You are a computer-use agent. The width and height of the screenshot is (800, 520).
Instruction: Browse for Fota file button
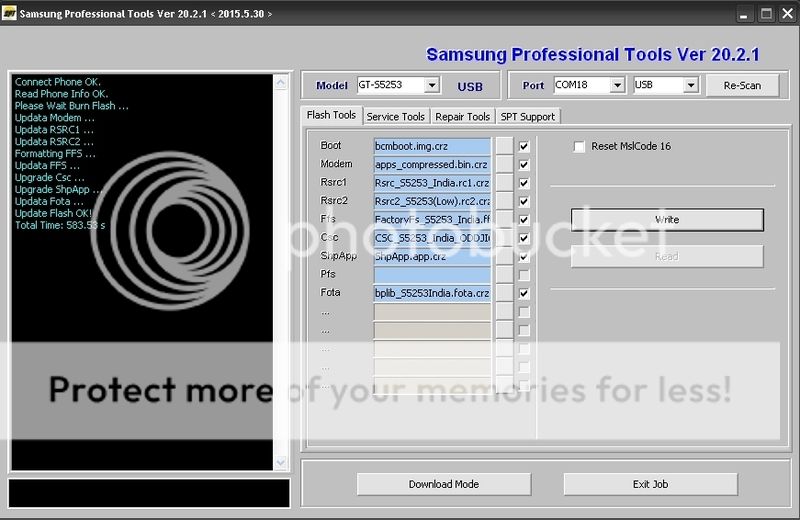pos(504,293)
